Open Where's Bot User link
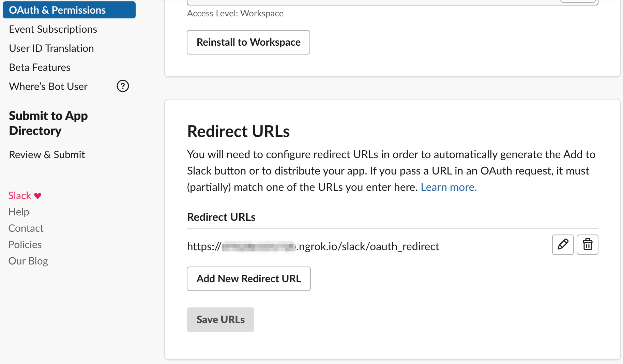The image size is (623, 364). pyautogui.click(x=48, y=87)
